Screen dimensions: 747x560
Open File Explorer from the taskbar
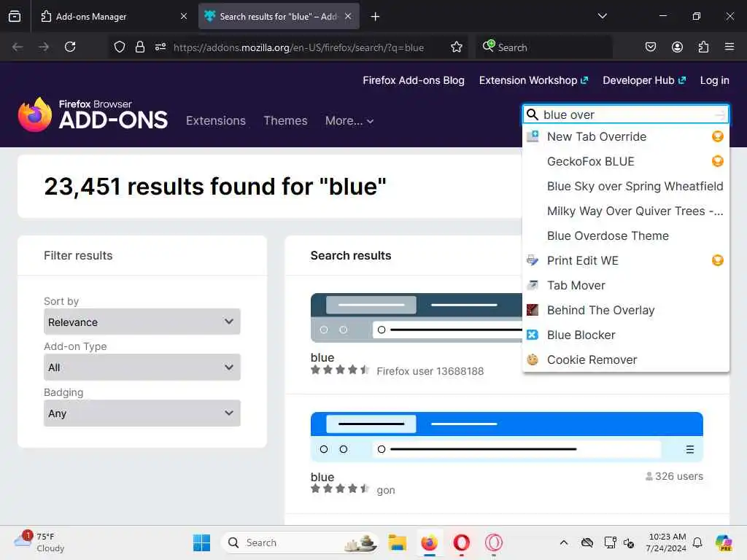pos(397,542)
